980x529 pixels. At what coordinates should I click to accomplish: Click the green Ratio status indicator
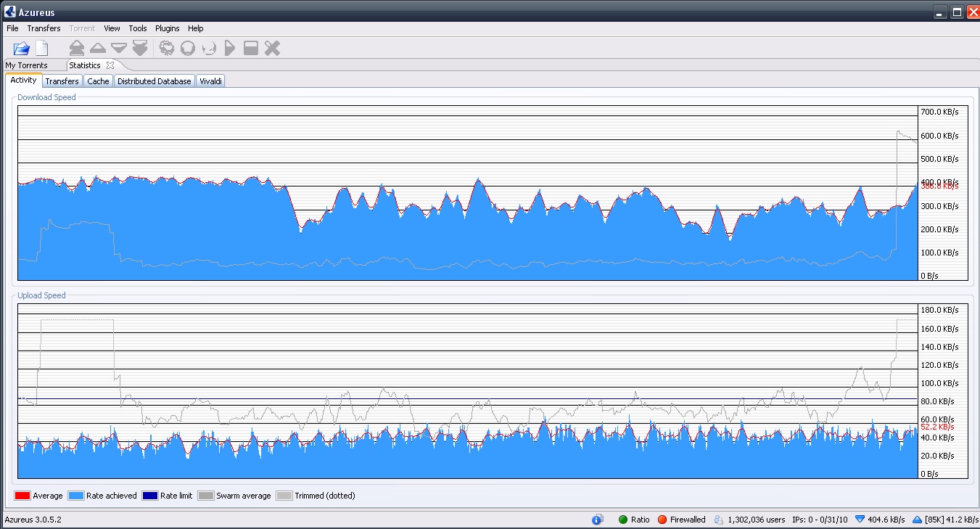[622, 520]
